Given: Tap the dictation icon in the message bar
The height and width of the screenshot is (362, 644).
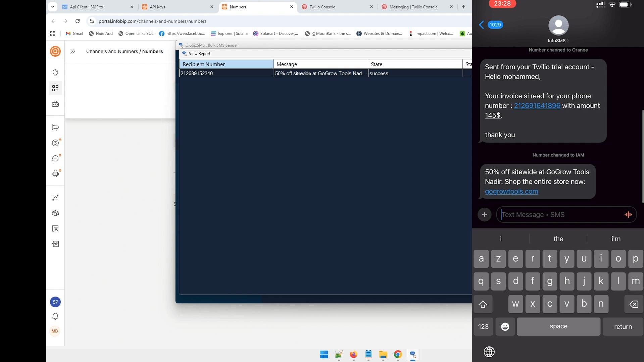Looking at the screenshot, I should 628,214.
